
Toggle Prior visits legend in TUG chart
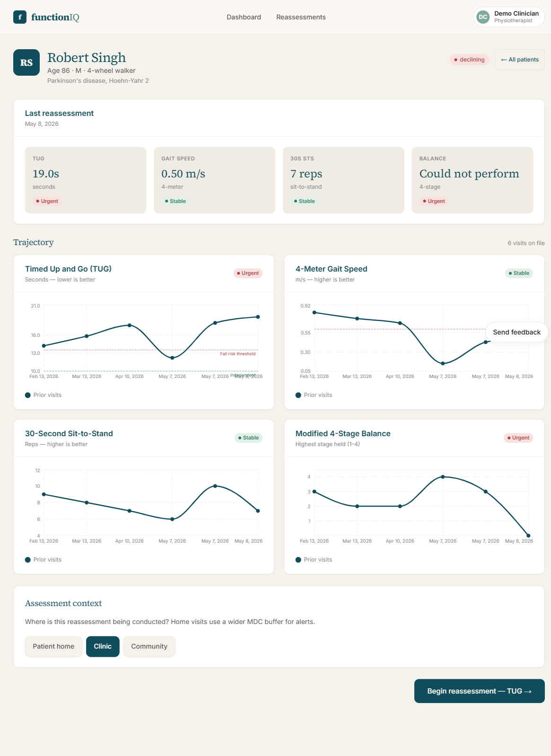pyautogui.click(x=43, y=395)
